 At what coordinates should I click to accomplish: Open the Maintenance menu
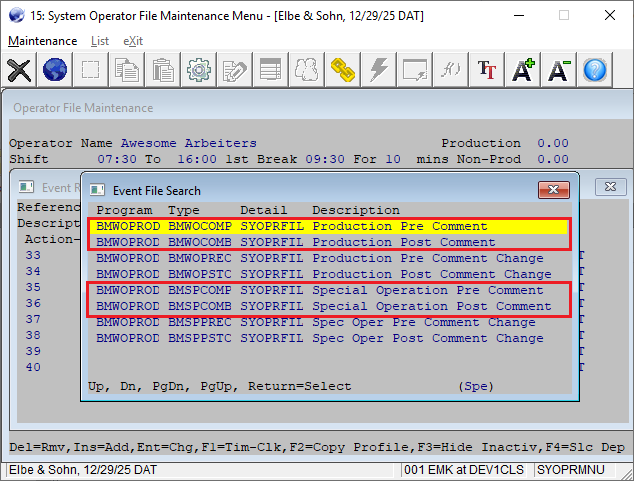click(x=42, y=41)
